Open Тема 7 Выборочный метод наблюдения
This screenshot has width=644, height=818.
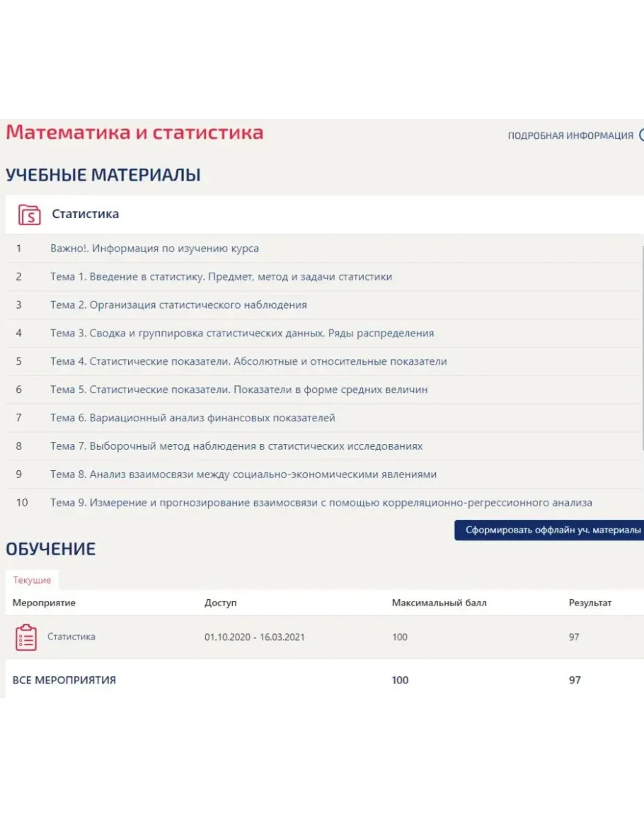[236, 446]
